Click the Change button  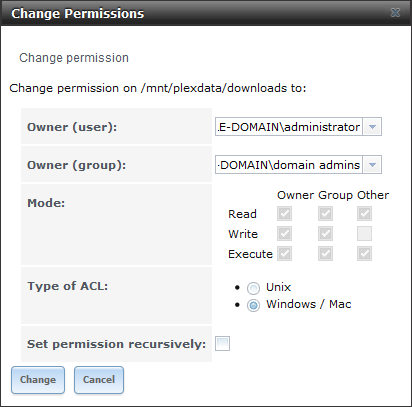pos(38,380)
